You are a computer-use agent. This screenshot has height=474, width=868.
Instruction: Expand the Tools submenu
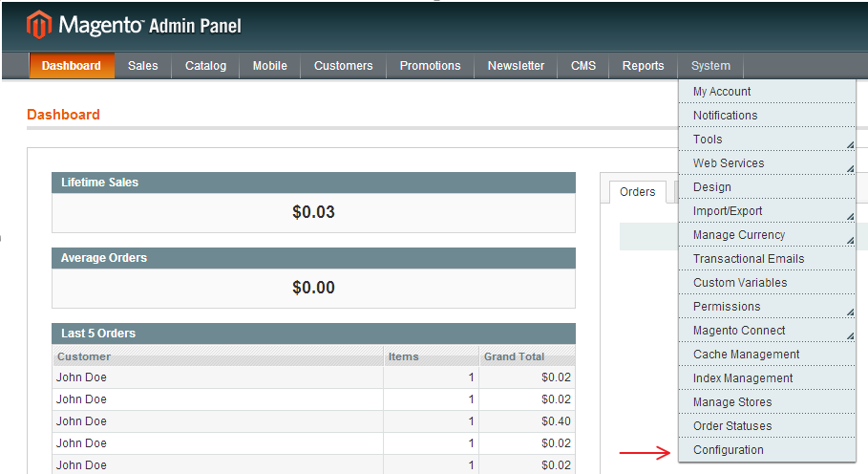(767, 139)
